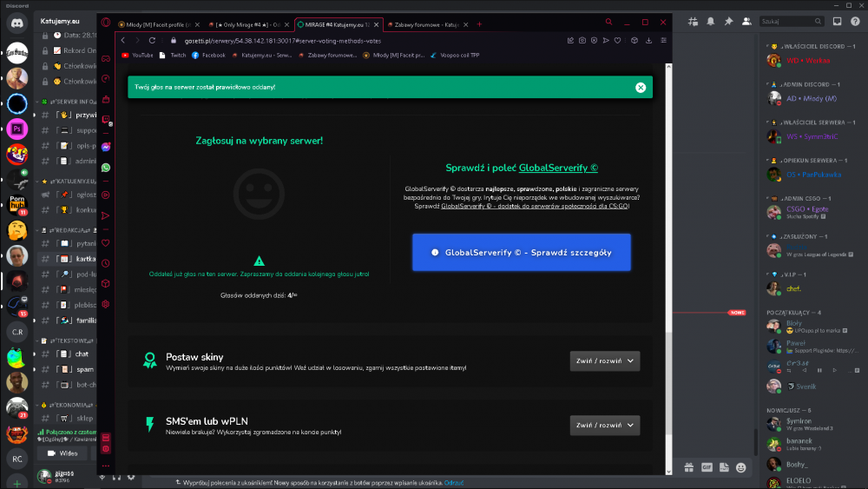Open Discord help question mark
Screen dimensions: 868x489
point(855,22)
